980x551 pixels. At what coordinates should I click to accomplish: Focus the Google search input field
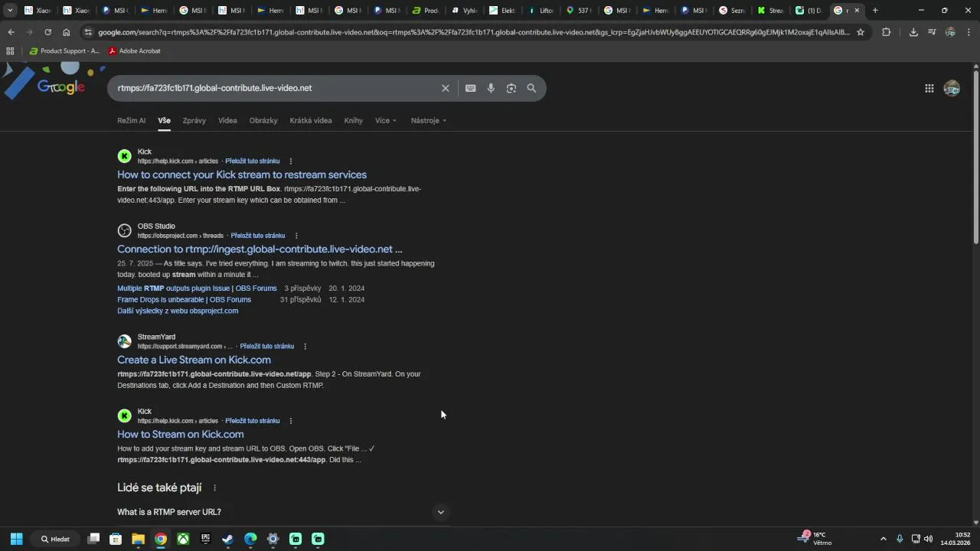click(x=276, y=88)
